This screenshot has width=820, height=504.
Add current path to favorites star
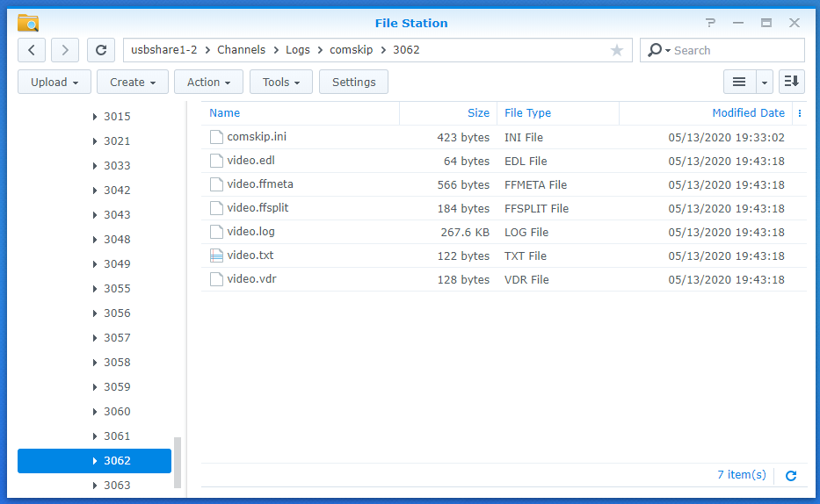[x=616, y=50]
